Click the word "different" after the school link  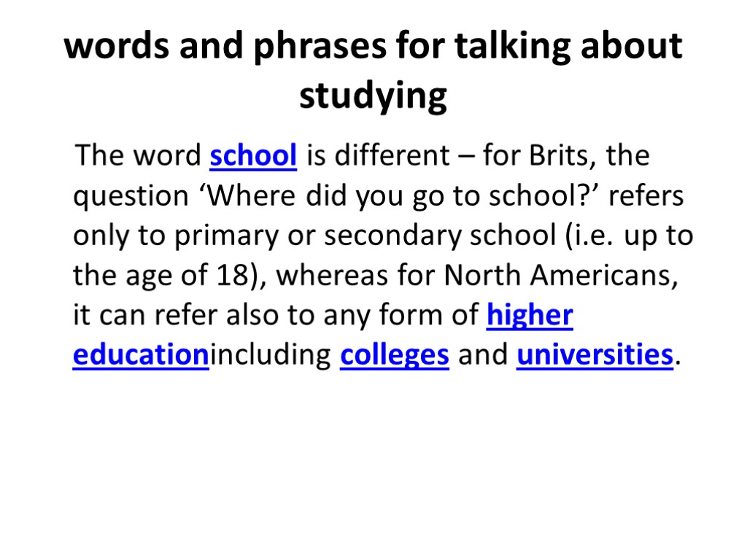(x=390, y=156)
